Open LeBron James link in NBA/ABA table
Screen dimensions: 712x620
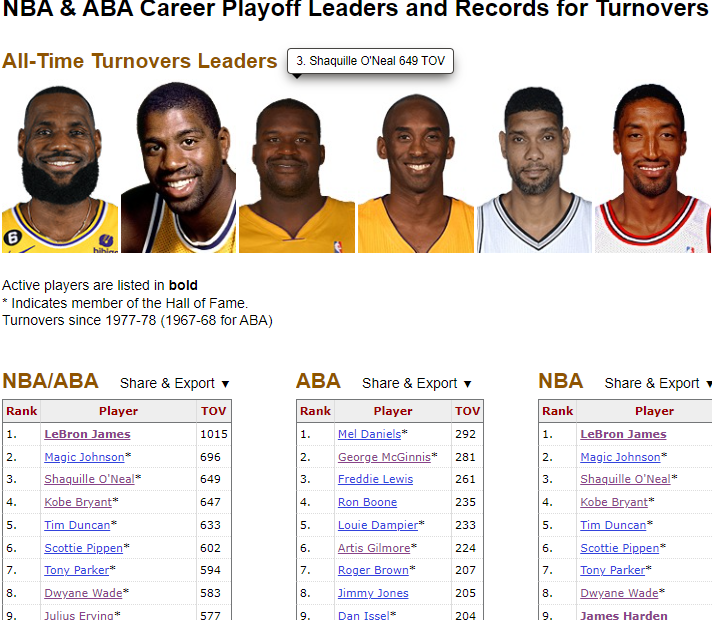(x=87, y=434)
